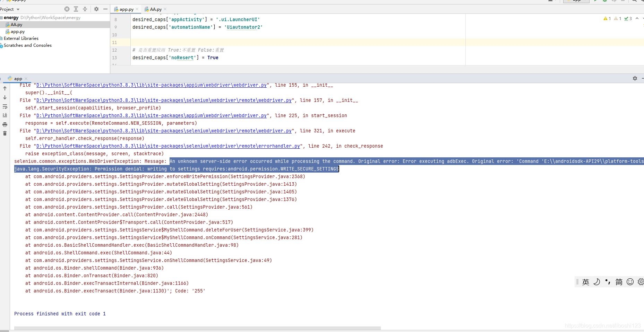
Task: Hide the Project panel with the minus icon
Action: 105,9
